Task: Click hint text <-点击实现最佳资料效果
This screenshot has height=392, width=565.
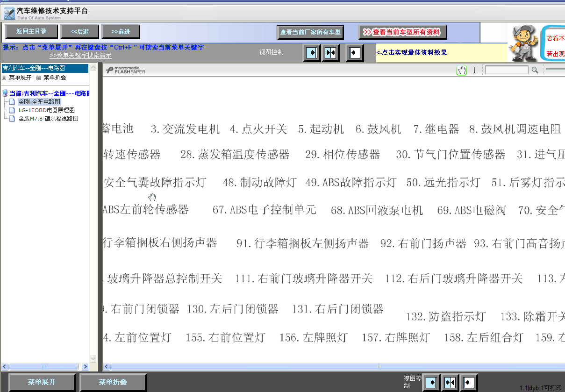Action: (x=412, y=52)
